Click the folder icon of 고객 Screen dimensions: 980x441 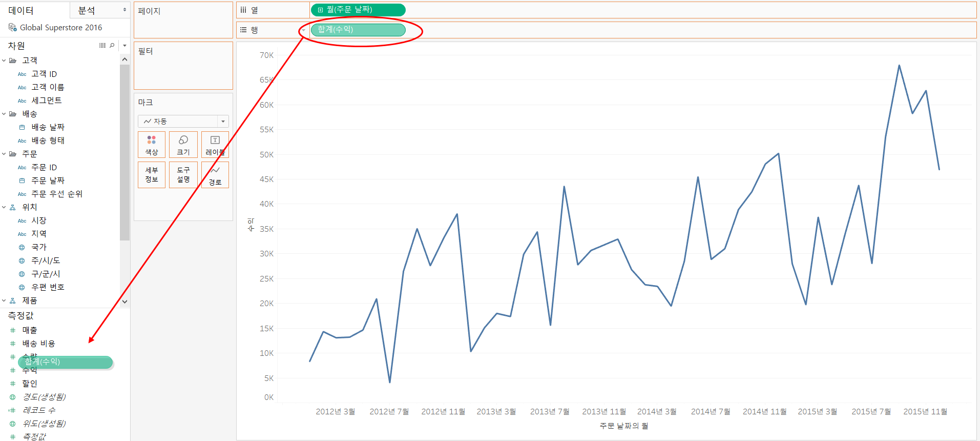pos(13,61)
